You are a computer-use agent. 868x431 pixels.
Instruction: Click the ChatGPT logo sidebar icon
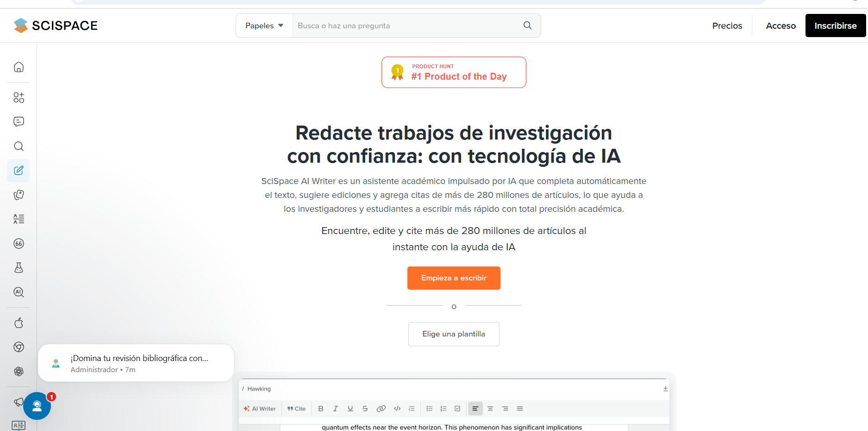click(19, 371)
